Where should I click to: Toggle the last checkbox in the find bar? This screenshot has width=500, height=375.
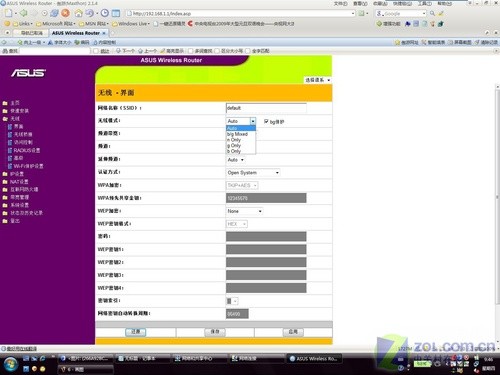(248, 51)
